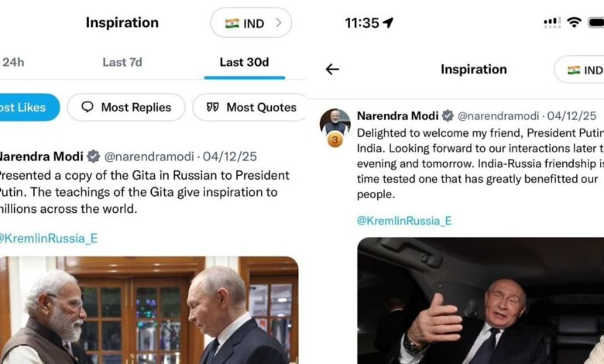This screenshot has height=364, width=604.
Task: Open the IND country selector in left screen
Action: tap(251, 23)
